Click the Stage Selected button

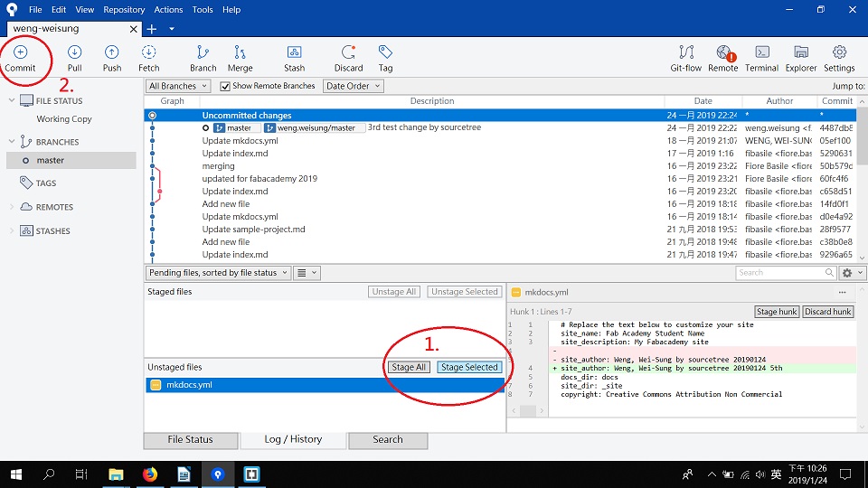(469, 368)
